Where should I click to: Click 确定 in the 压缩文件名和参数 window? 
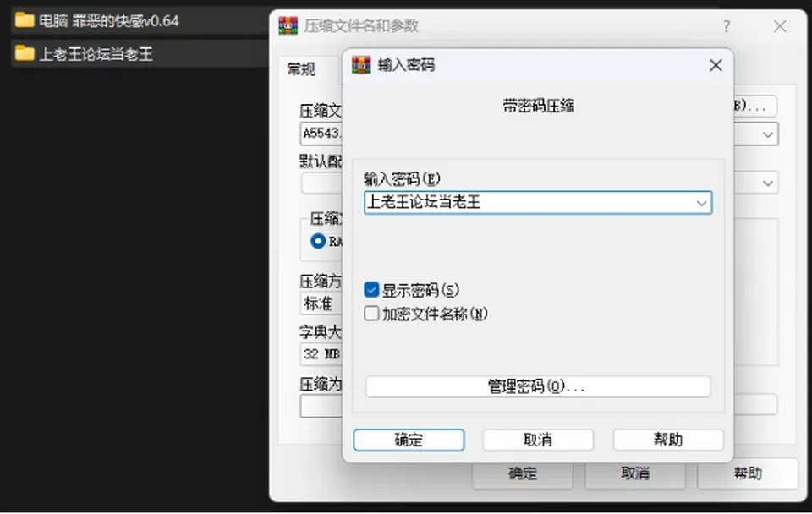coord(523,473)
